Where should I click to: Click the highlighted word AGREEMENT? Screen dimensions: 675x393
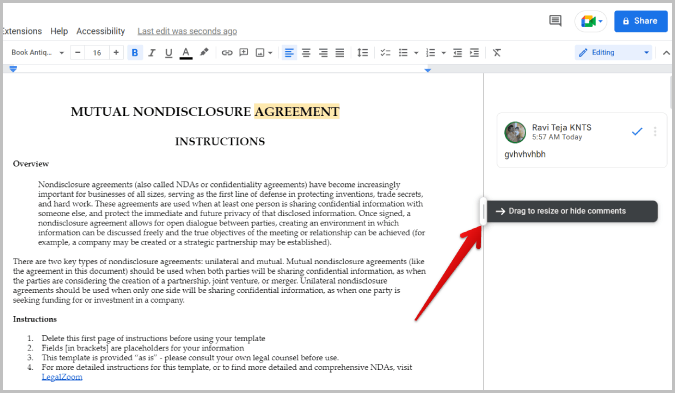click(297, 111)
